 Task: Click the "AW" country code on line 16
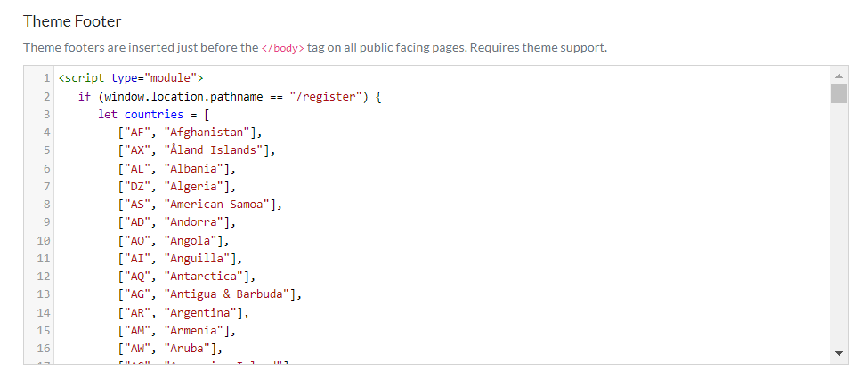point(136,349)
